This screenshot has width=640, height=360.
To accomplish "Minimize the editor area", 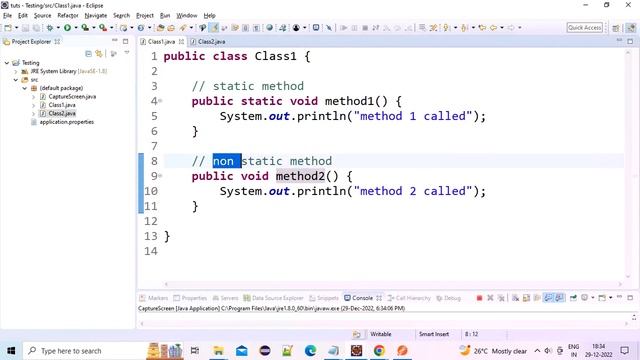I will point(620,41).
